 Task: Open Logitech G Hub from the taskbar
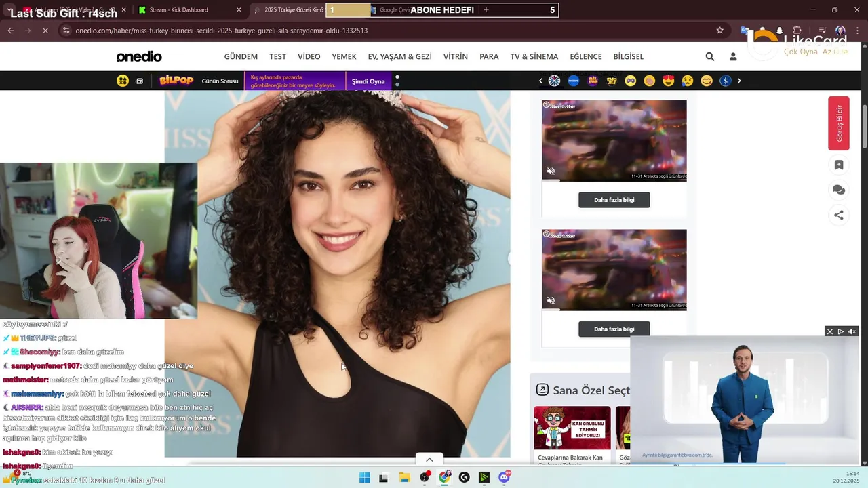tap(465, 477)
